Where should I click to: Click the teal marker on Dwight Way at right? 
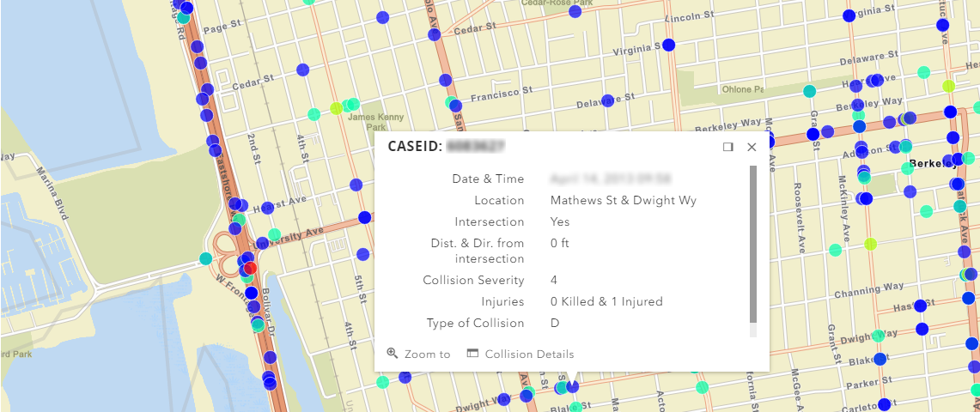tap(877, 336)
